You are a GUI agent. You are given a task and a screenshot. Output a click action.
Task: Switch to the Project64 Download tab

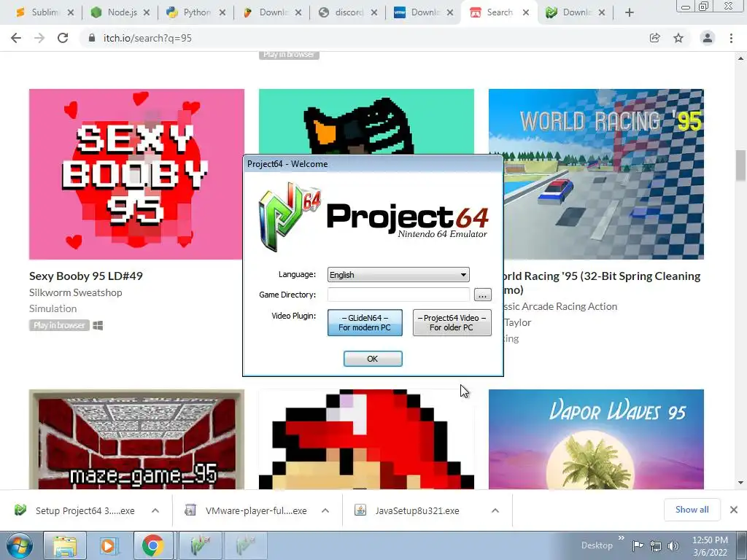pyautogui.click(x=575, y=12)
